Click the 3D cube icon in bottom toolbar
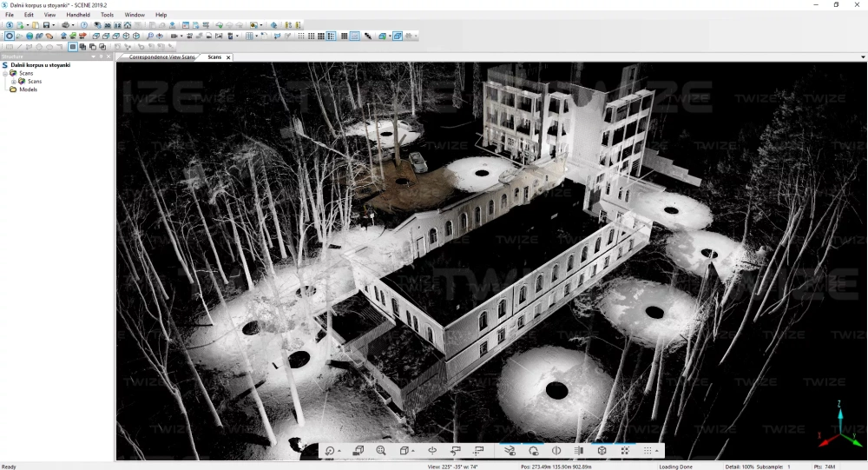Screen dimensions: 868x470 pos(602,451)
